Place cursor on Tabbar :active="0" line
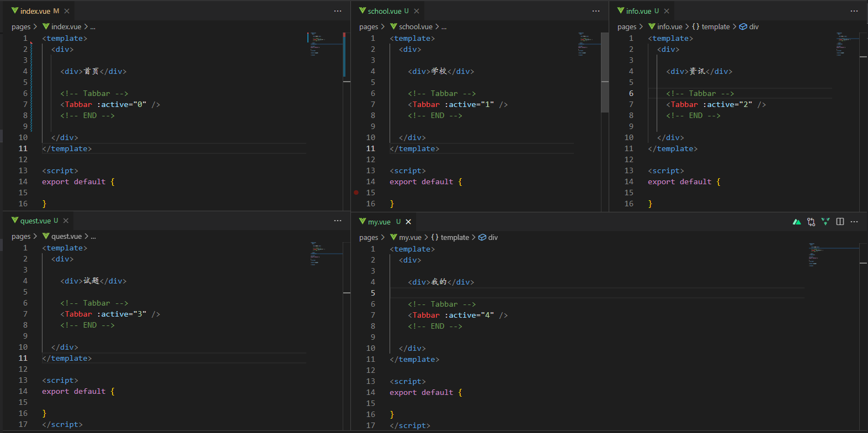The image size is (868, 433). (110, 104)
